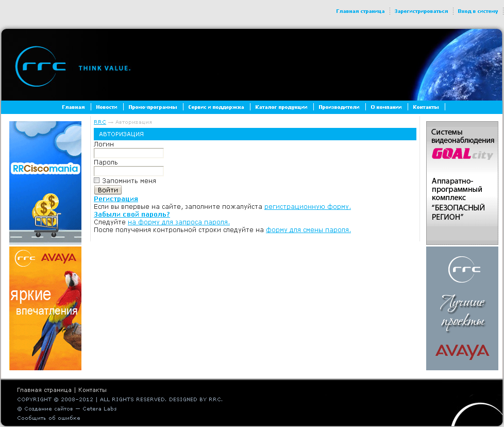The width and height of the screenshot is (504, 427).
Task: Select Каталог продукции in navigation bar
Action: (281, 107)
